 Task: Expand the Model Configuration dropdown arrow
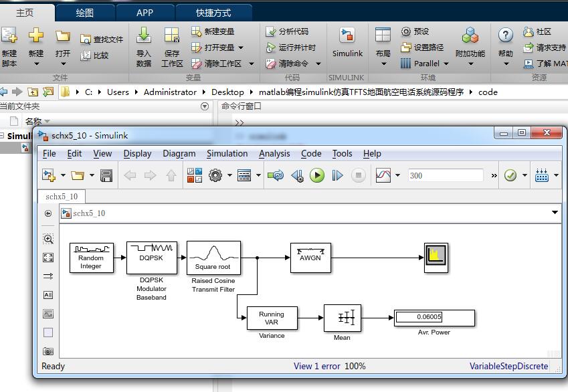pos(229,176)
